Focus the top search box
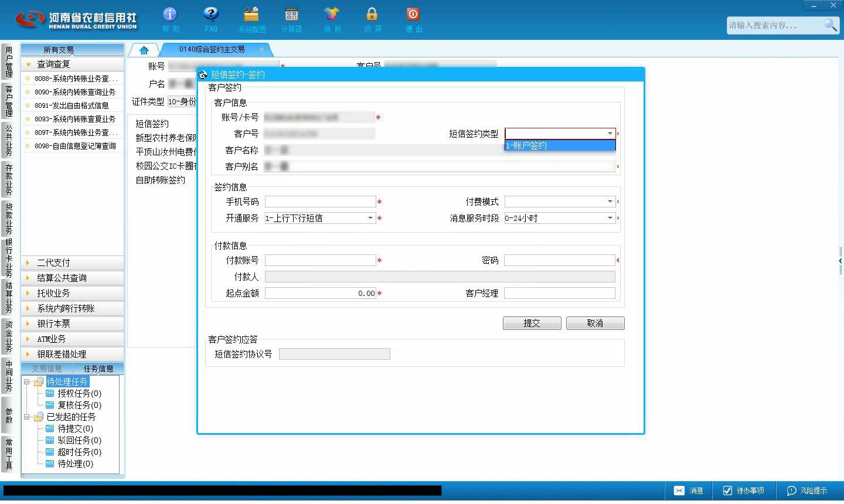Viewport: 844px width, 504px height. pos(775,25)
